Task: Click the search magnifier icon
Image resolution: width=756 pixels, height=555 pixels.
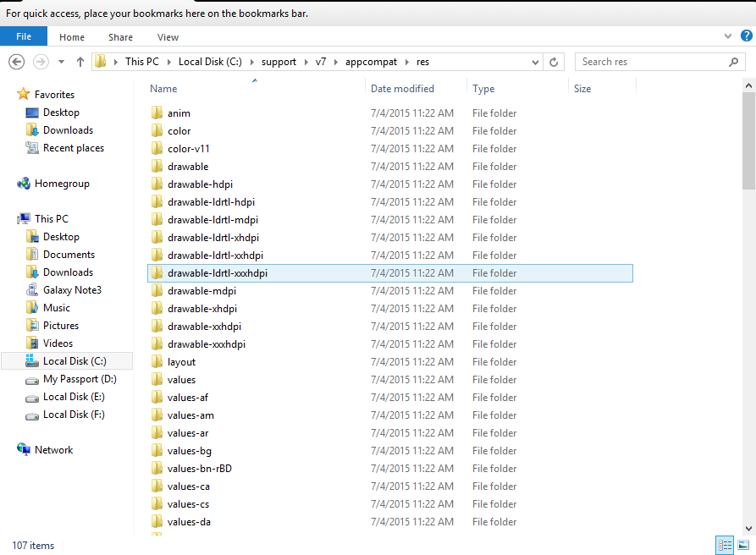Action: coord(733,62)
